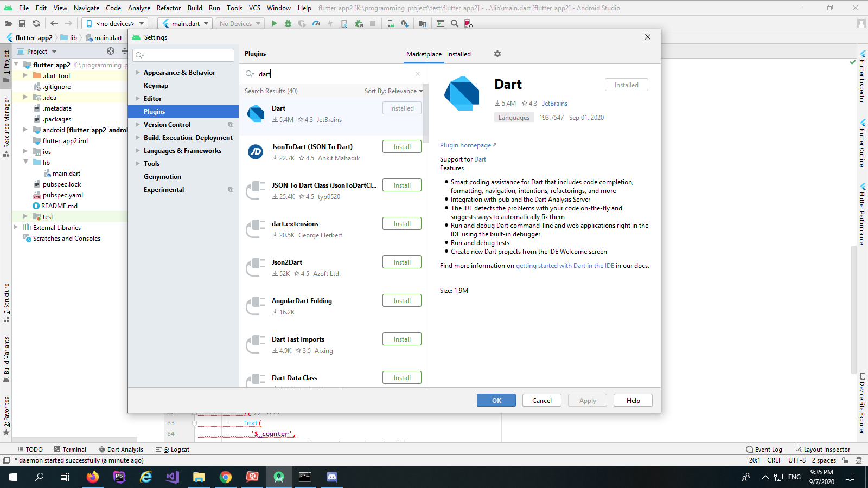This screenshot has width=868, height=488.
Task: Open the Event Log panel
Action: click(x=764, y=450)
